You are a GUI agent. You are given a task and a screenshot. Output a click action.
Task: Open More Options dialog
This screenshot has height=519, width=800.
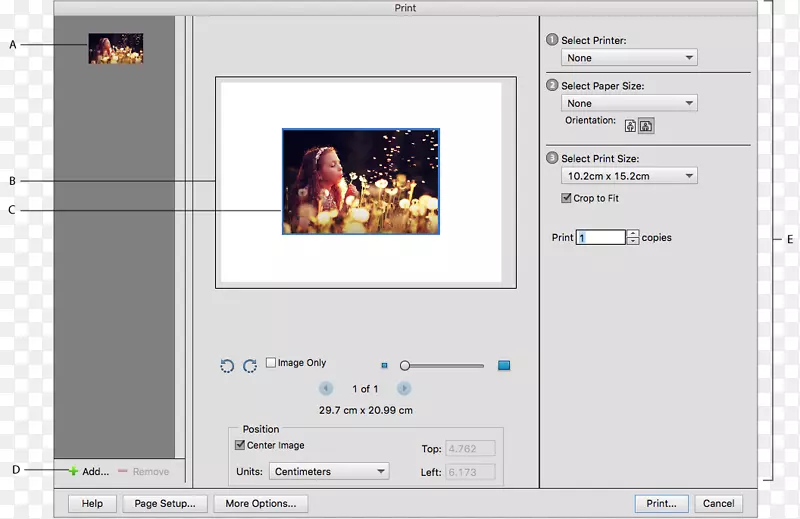click(261, 504)
